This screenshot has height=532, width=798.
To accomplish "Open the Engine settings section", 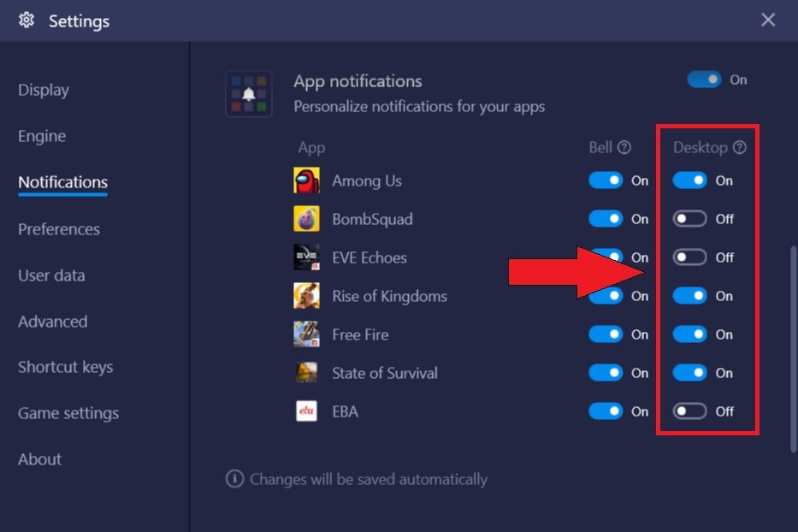I will (42, 137).
